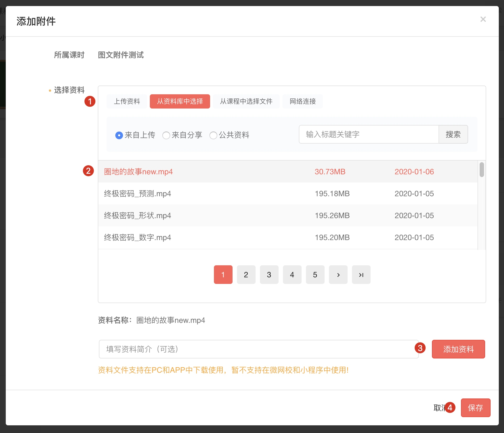Screen dimensions: 504x433
Task: Close the 添加附件 dialog with X icon
Action: [x=483, y=19]
